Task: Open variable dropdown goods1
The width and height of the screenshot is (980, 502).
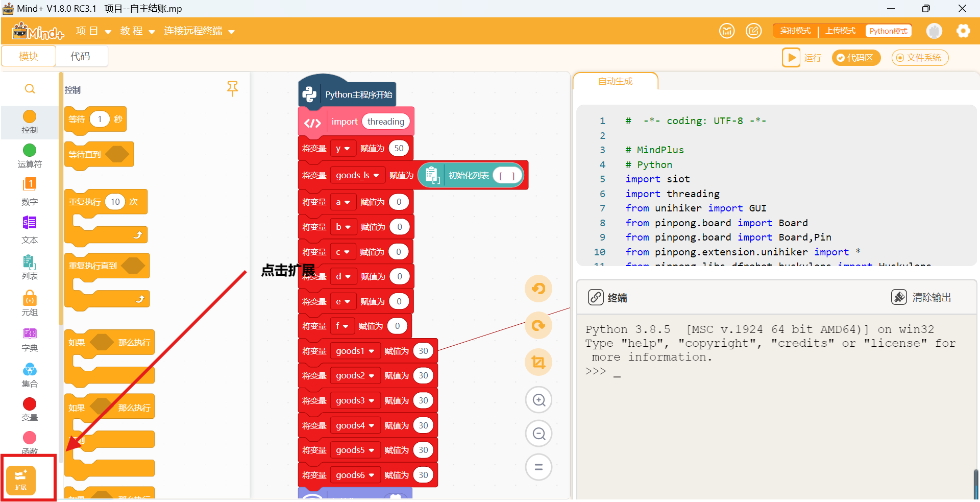Action: coord(355,351)
